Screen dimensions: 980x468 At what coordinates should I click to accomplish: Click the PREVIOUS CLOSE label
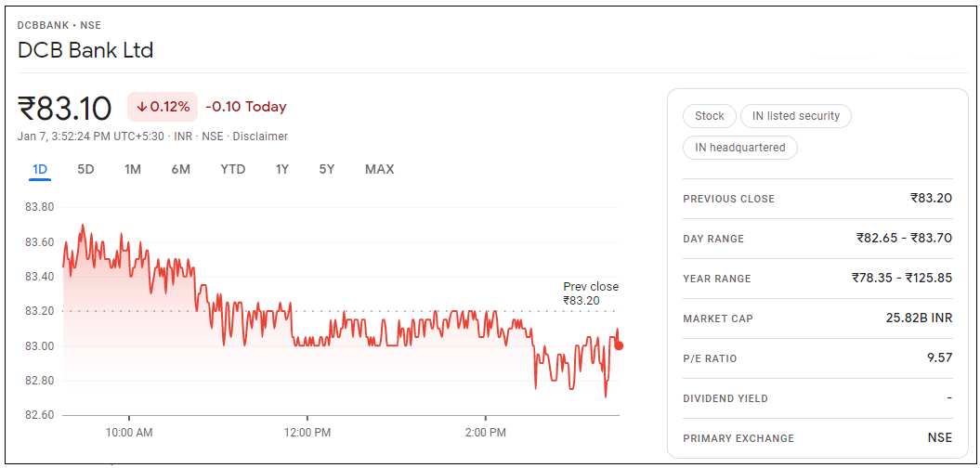click(x=729, y=200)
